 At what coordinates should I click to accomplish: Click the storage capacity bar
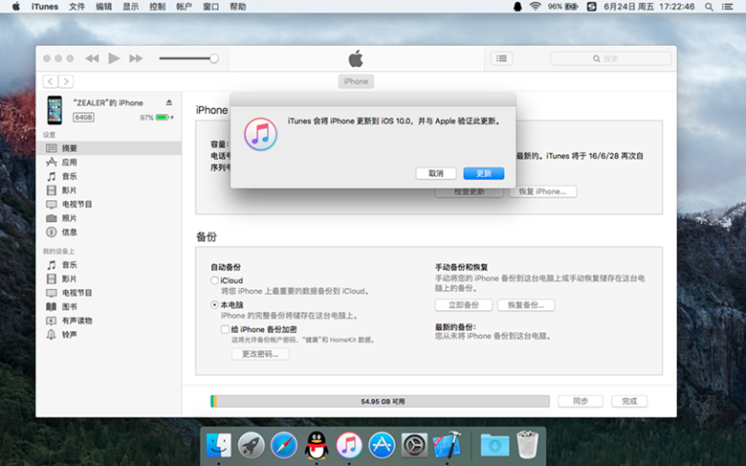pyautogui.click(x=380, y=401)
